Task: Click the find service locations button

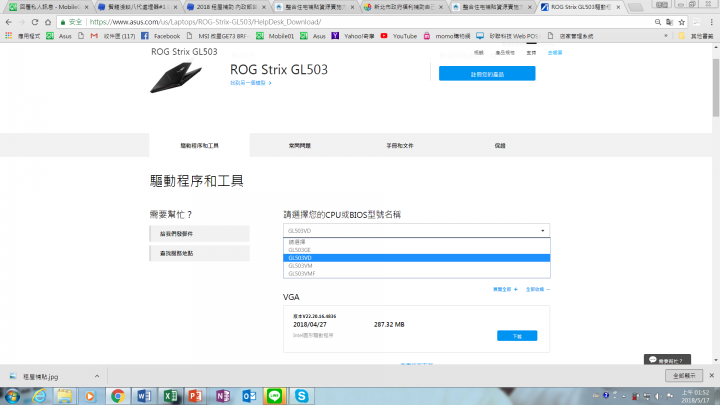Action: (199, 253)
